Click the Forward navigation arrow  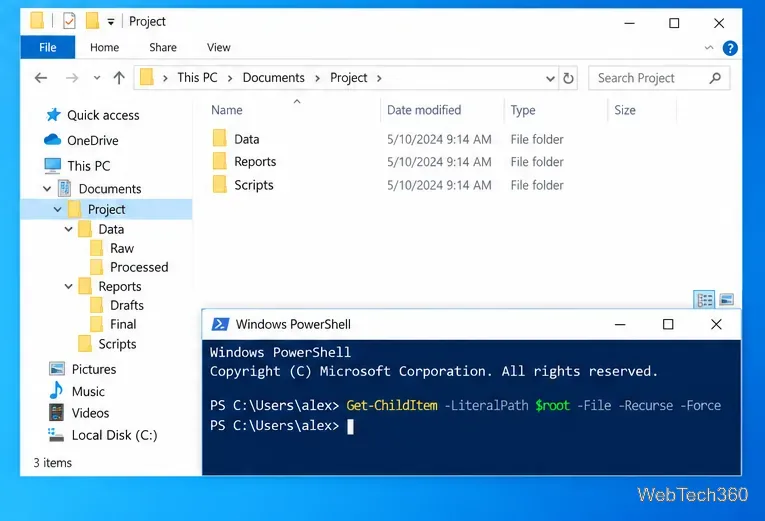72,78
